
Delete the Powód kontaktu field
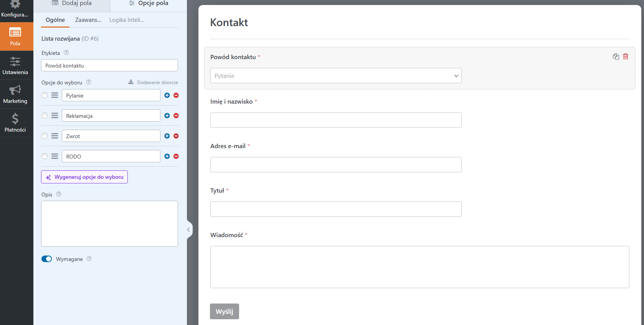point(626,56)
